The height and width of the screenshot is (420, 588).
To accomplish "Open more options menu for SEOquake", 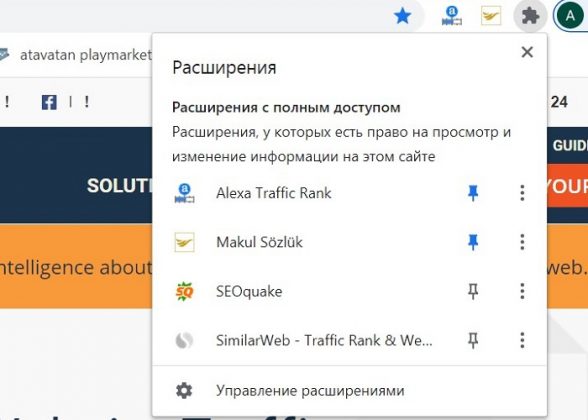I will (522, 291).
